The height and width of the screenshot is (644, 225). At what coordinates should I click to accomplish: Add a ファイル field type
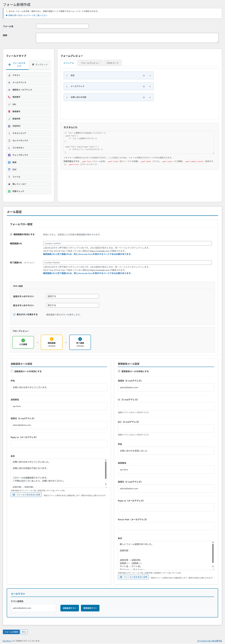(x=28, y=177)
